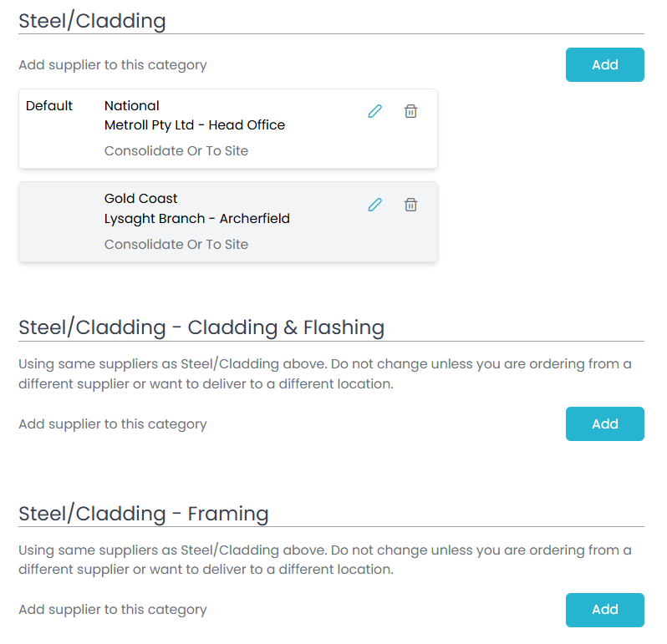Screen dimensions: 667x644
Task: Add a supplier to Steel/Cladding category
Action: click(604, 65)
